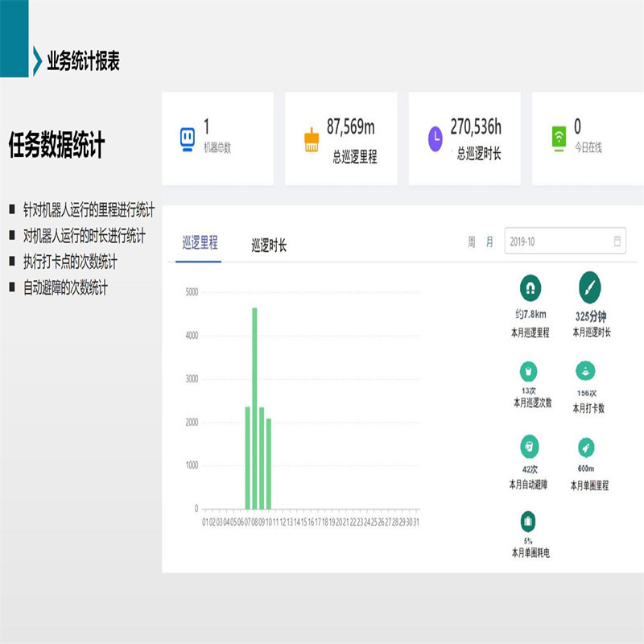This screenshot has width=644, height=644.
Task: Click the rocket icon for 本月单圈里程
Action: 586,449
